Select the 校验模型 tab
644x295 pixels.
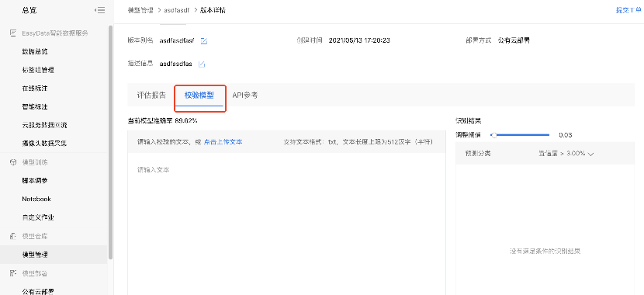click(x=199, y=95)
